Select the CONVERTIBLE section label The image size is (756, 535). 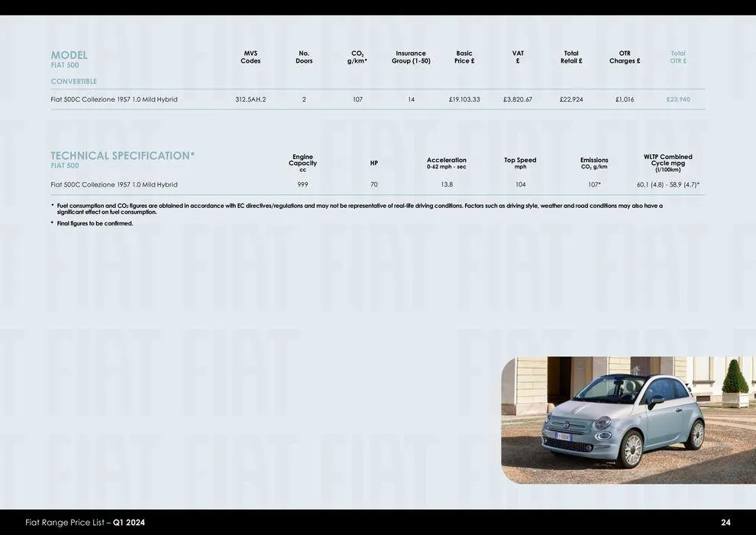tap(73, 79)
